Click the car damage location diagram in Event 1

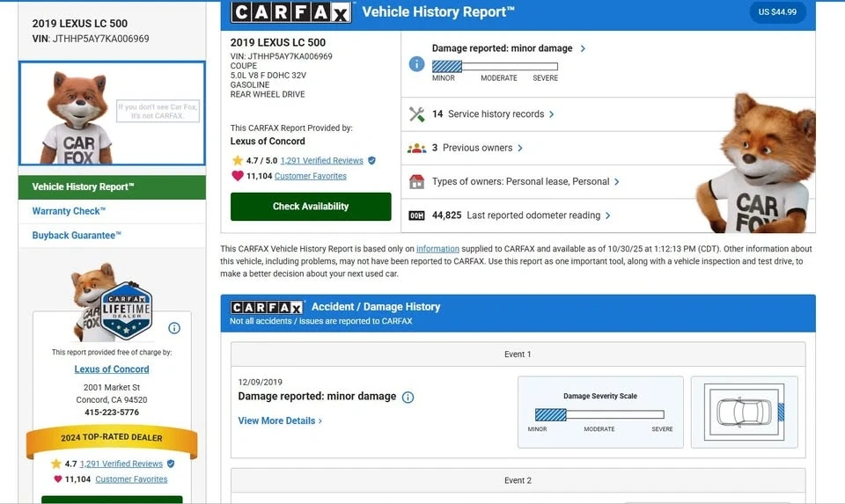[x=745, y=412]
